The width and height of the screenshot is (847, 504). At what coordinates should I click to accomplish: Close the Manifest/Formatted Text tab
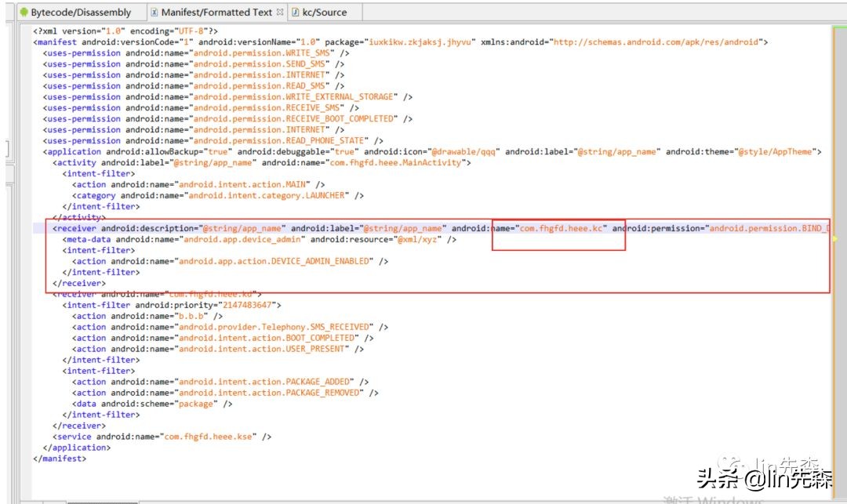coord(281,13)
